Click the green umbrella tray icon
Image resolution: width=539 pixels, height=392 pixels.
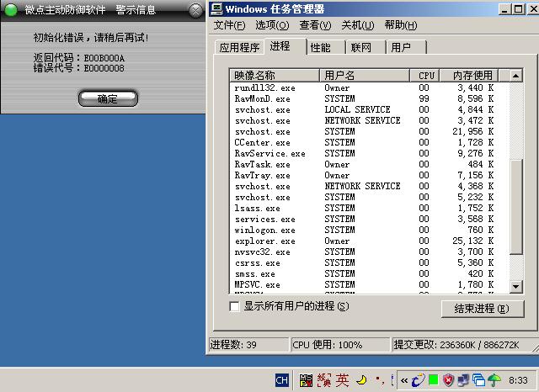coord(494,379)
